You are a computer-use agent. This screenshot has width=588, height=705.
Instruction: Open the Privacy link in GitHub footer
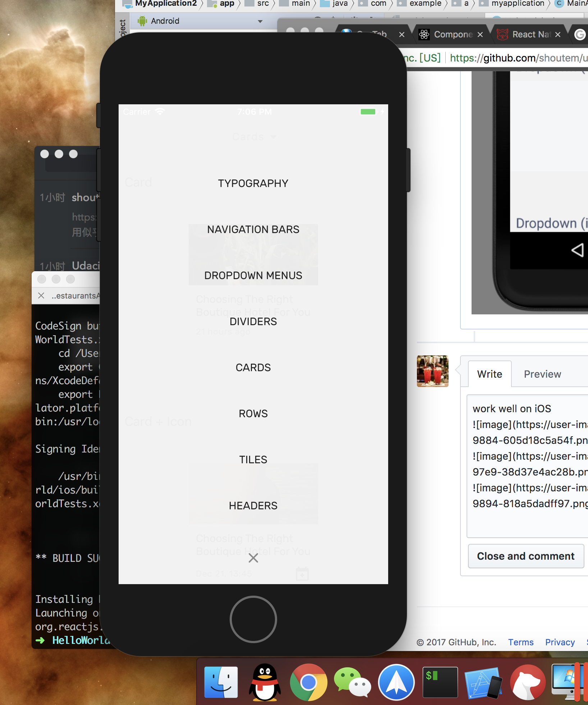(x=560, y=642)
